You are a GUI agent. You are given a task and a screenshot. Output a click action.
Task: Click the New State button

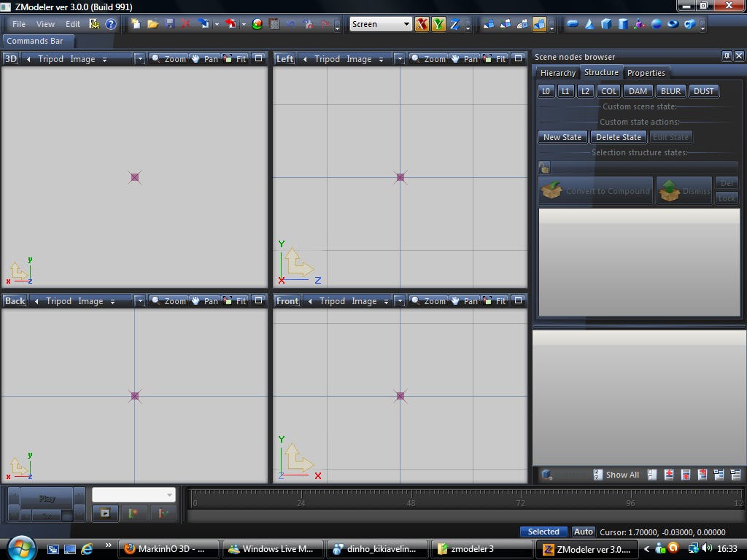[562, 137]
